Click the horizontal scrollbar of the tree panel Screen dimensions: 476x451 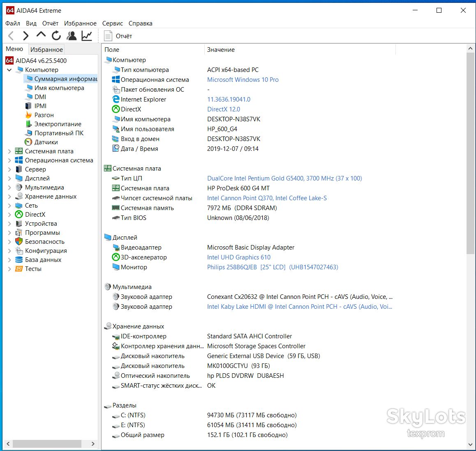pyautogui.click(x=47, y=444)
